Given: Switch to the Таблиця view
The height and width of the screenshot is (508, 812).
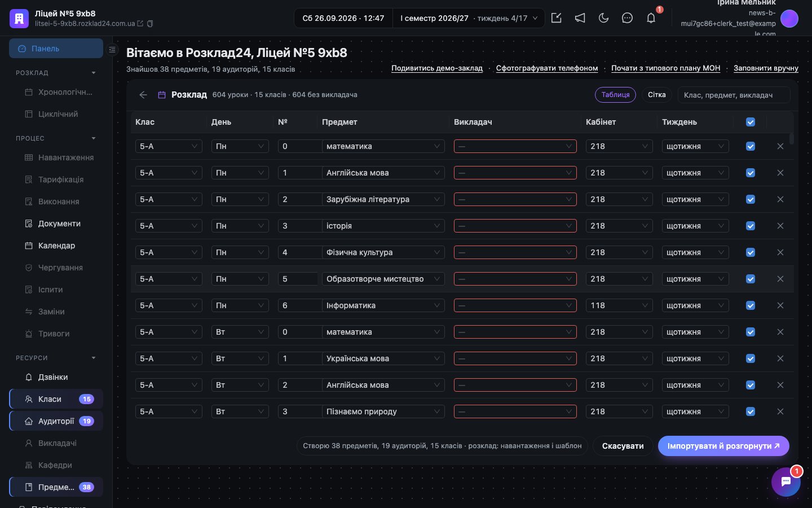Looking at the screenshot, I should 615,95.
